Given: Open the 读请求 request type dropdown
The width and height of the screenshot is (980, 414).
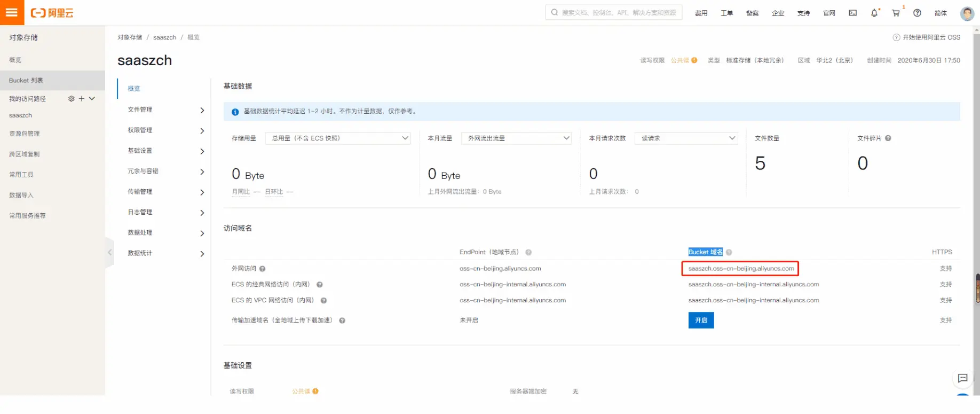Looking at the screenshot, I should pos(686,138).
